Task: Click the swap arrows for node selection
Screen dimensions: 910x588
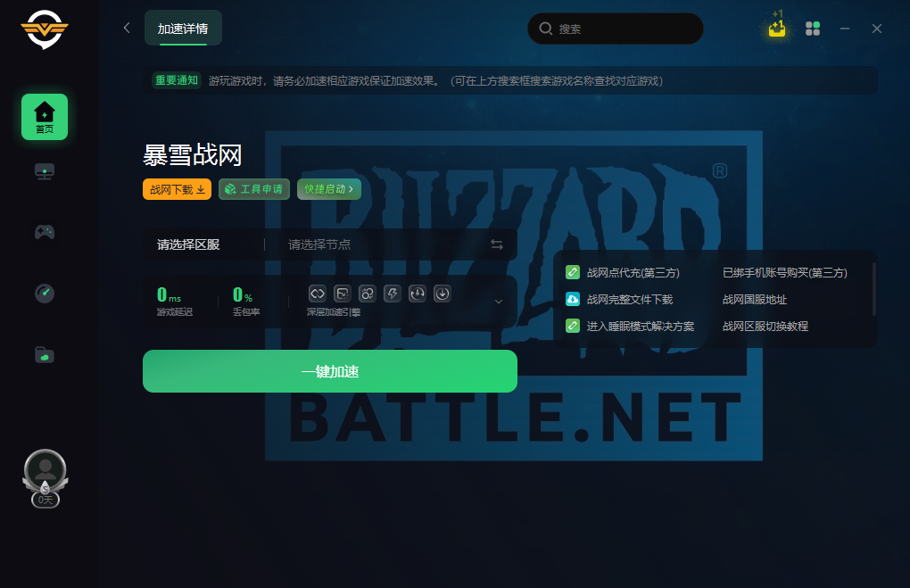Action: (497, 244)
